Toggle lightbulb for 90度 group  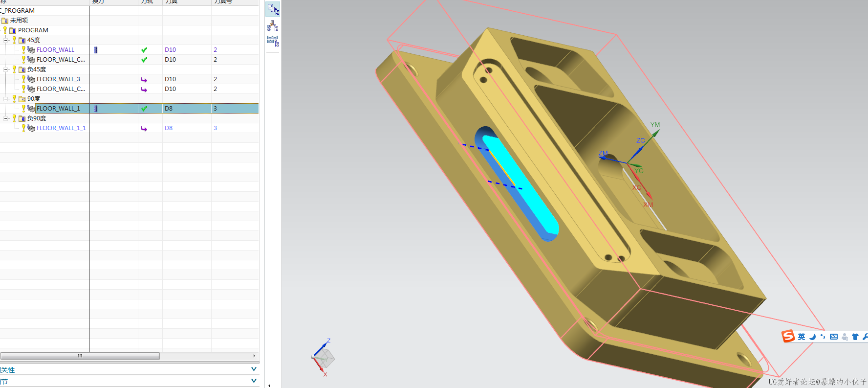click(14, 98)
